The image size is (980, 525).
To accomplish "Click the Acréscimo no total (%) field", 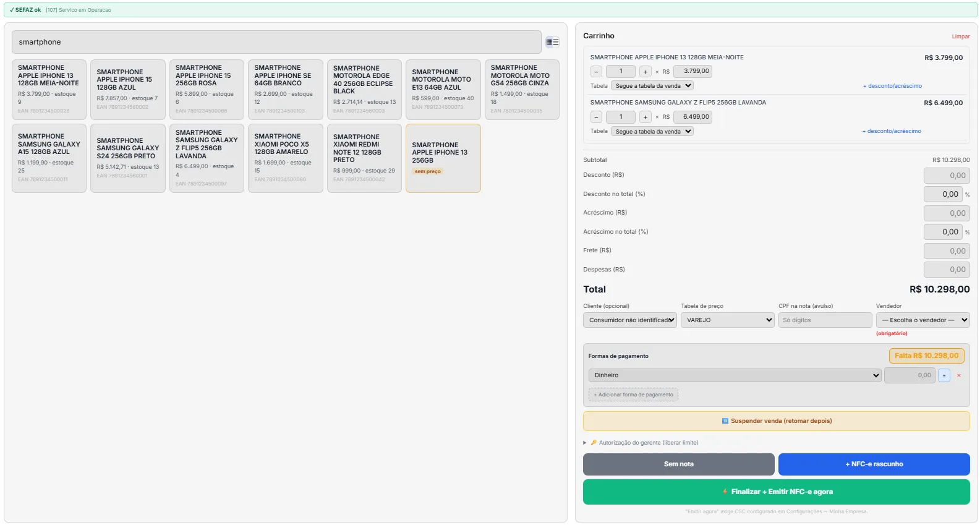I will coord(943,232).
